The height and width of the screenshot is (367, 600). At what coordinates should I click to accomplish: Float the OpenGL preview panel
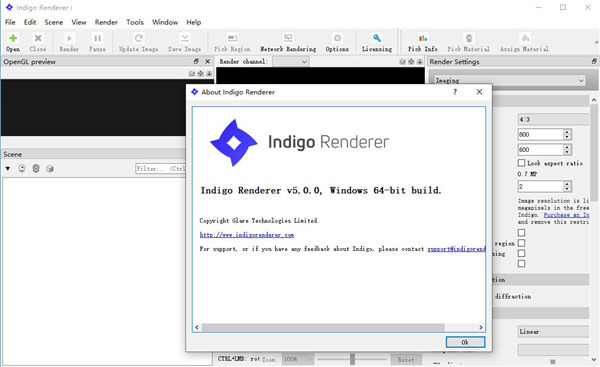point(196,61)
